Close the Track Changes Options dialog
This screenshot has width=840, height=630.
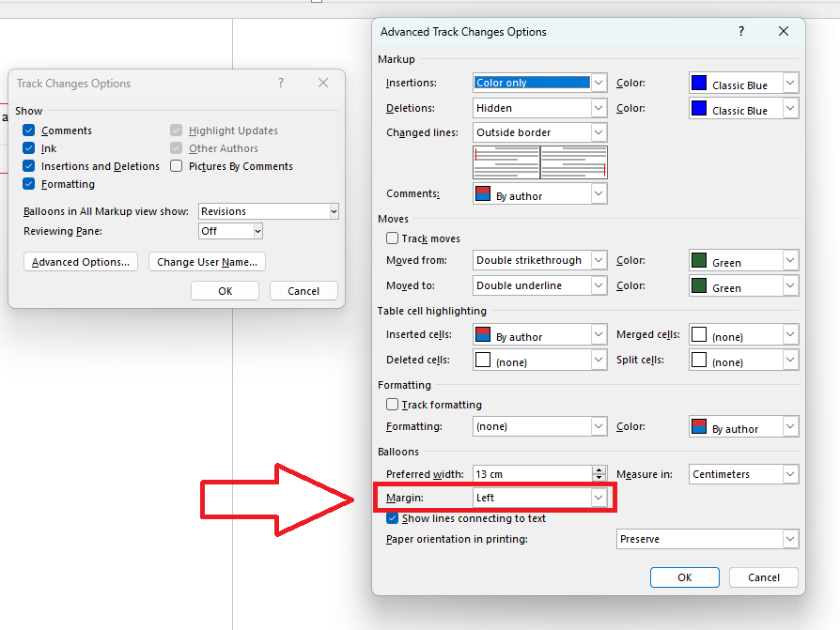click(323, 83)
